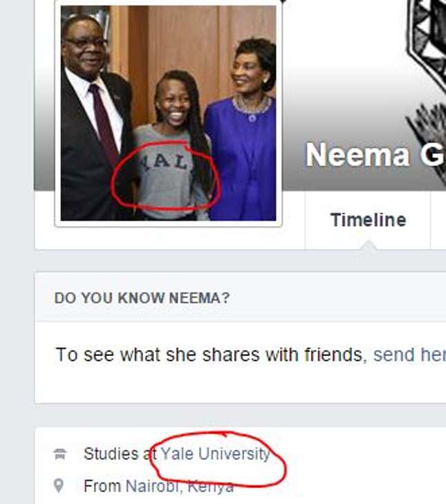Click the "Studies at" label text

click(120, 454)
